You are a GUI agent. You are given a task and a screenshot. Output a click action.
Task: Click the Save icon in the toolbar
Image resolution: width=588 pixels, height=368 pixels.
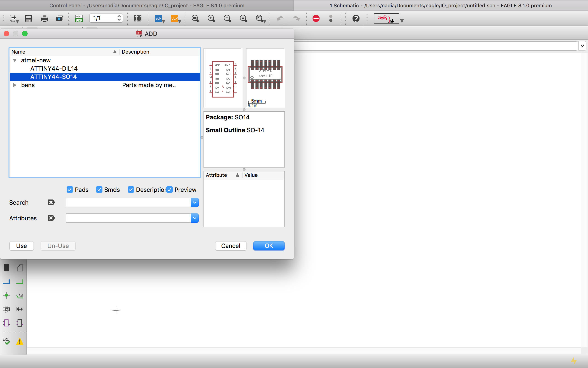pos(28,18)
